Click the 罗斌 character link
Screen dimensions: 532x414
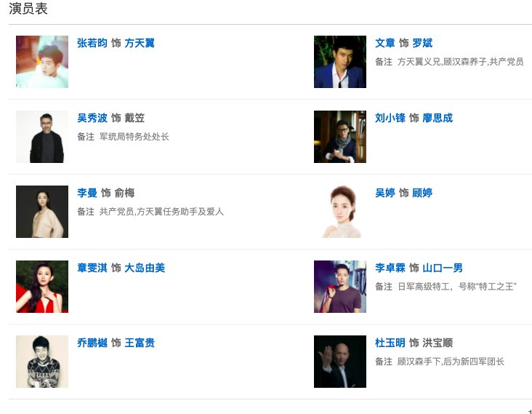[422, 43]
